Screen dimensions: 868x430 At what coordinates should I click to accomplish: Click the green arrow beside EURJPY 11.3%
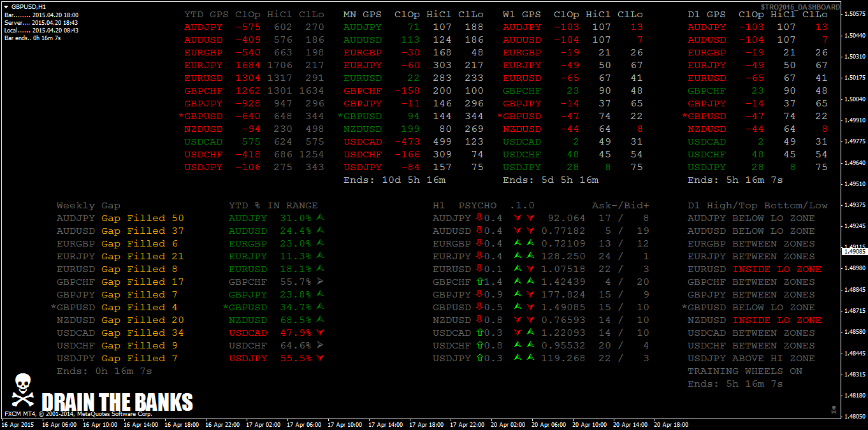[x=320, y=256]
